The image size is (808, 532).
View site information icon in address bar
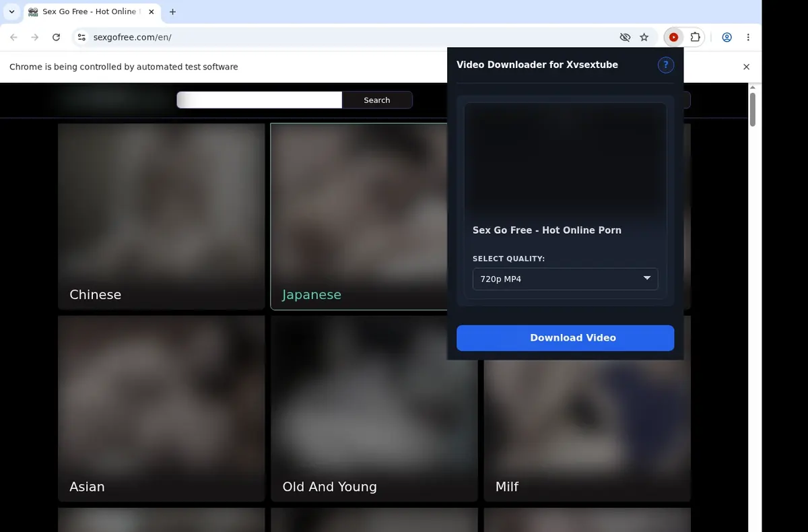[81, 37]
